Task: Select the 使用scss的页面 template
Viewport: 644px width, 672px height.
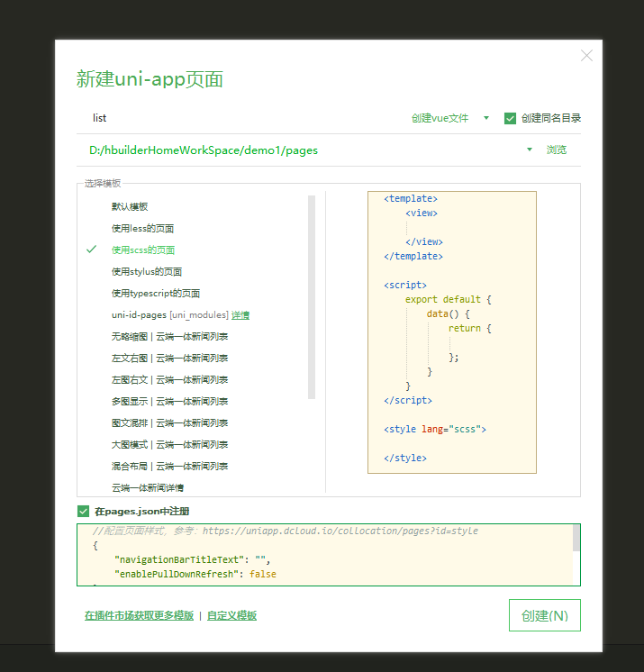Action: coord(143,250)
